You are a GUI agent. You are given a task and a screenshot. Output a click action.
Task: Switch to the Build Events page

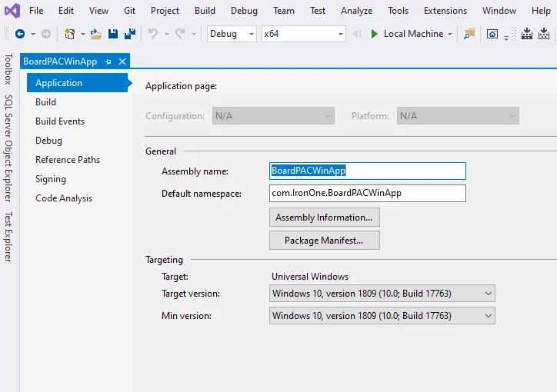click(x=60, y=121)
